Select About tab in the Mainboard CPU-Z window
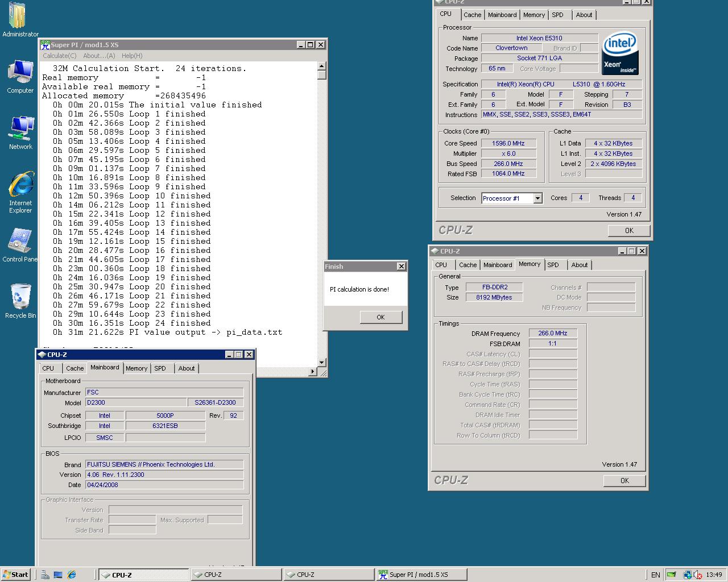Viewport: 728px width, 582px height. point(186,368)
